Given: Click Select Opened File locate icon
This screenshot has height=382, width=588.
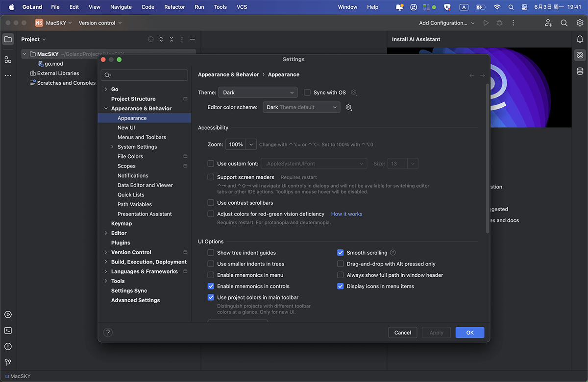Looking at the screenshot, I should coord(151,39).
